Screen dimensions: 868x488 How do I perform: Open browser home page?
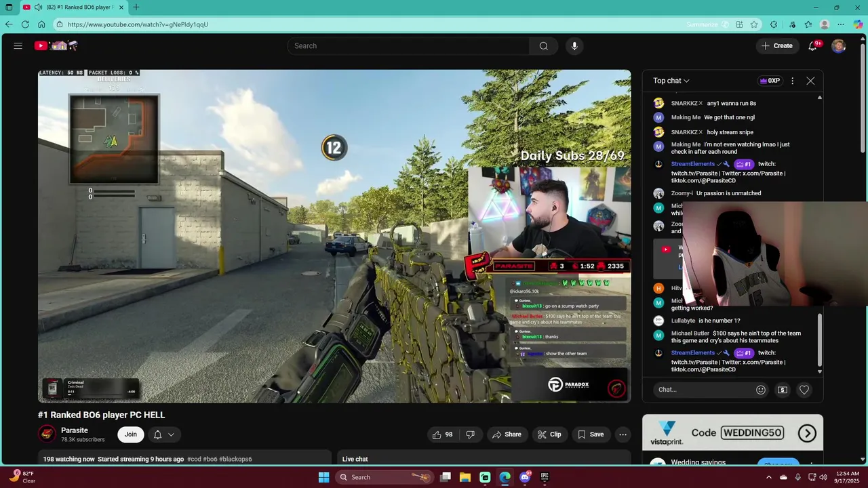pos(41,24)
